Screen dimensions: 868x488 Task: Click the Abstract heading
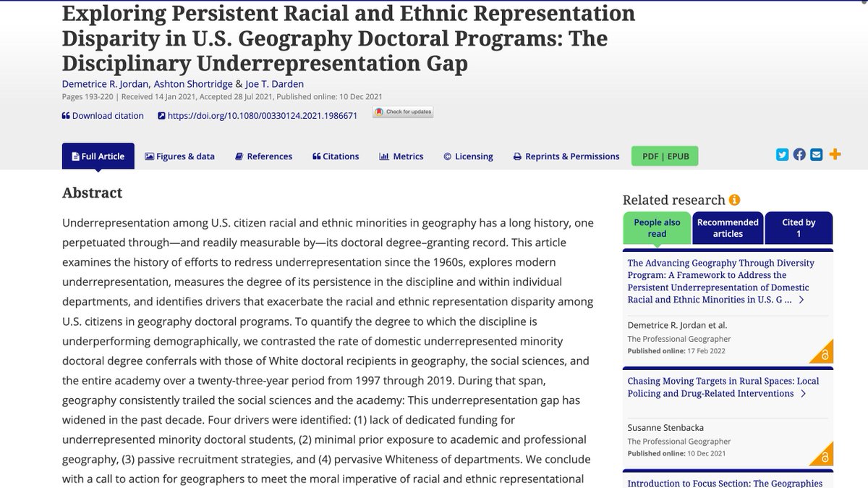point(92,193)
